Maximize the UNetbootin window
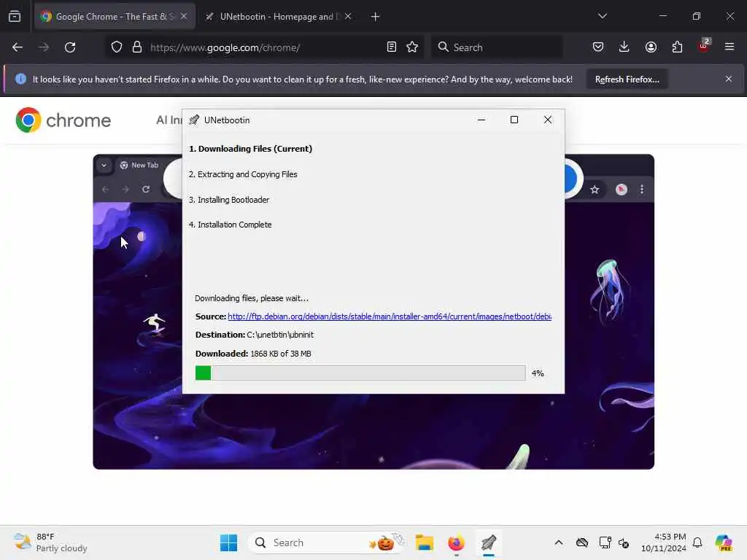Screen dimensions: 747x560 point(514,120)
